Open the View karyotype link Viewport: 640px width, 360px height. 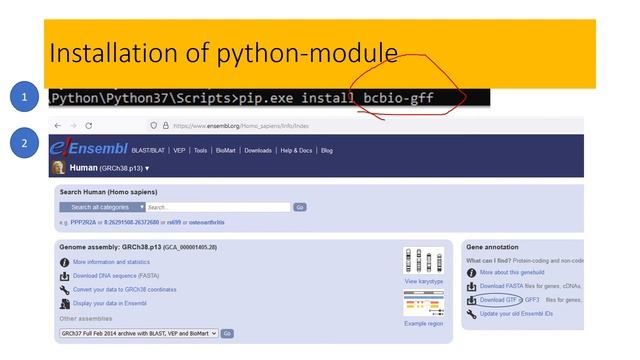(424, 282)
